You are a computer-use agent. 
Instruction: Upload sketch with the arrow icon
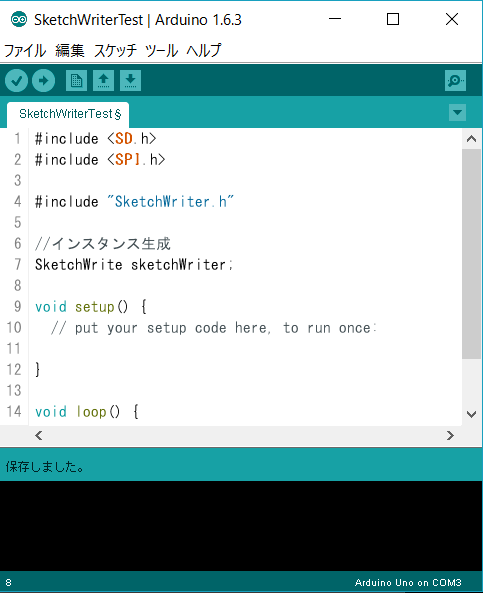[43, 81]
